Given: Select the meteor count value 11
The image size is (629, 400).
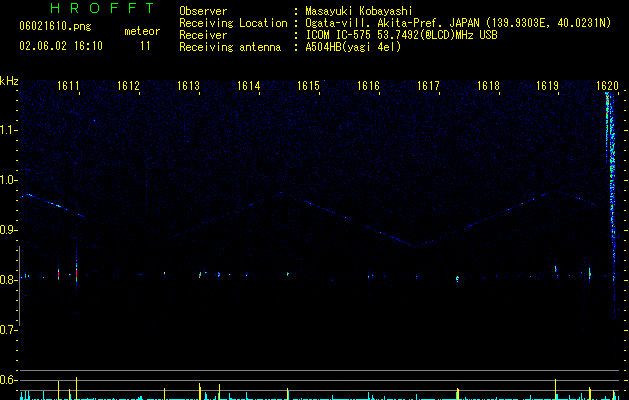Looking at the screenshot, I should (x=145, y=46).
